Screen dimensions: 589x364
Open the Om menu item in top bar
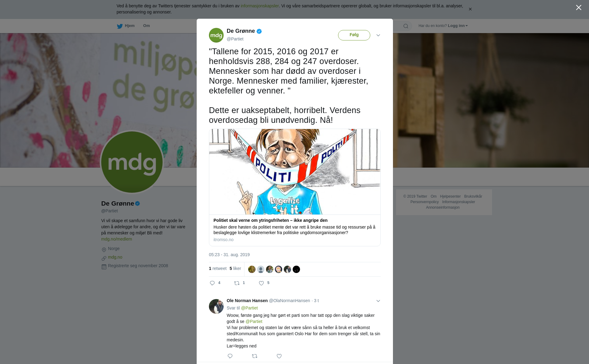(x=146, y=26)
